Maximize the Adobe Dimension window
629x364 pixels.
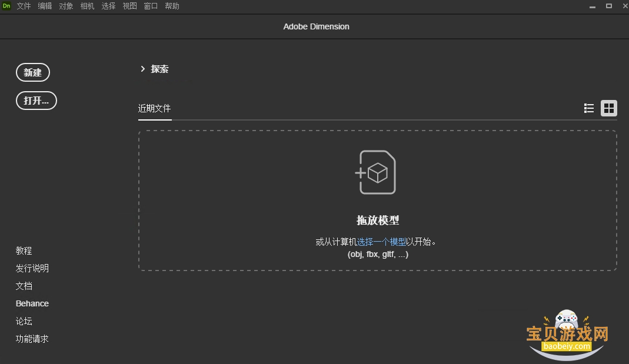(x=608, y=6)
